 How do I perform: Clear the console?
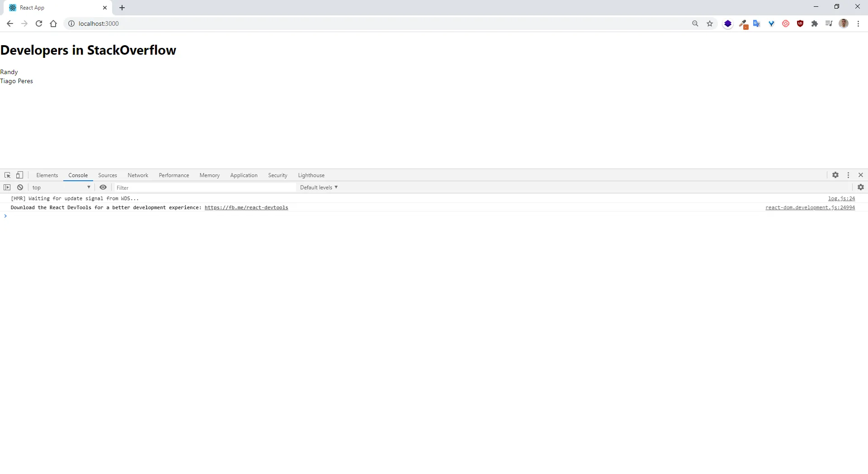click(20, 187)
